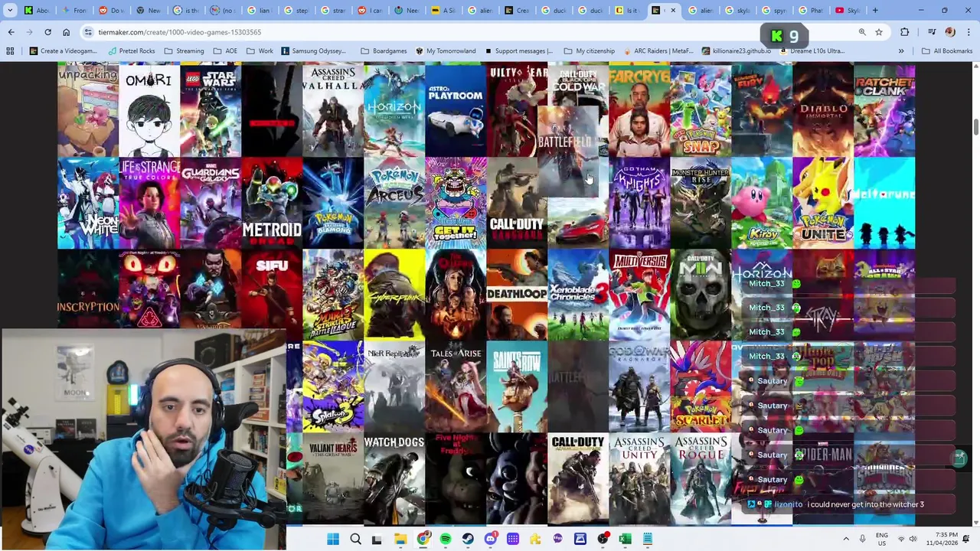This screenshot has width=980, height=551.
Task: Bookmark this page with star icon
Action: tap(879, 32)
